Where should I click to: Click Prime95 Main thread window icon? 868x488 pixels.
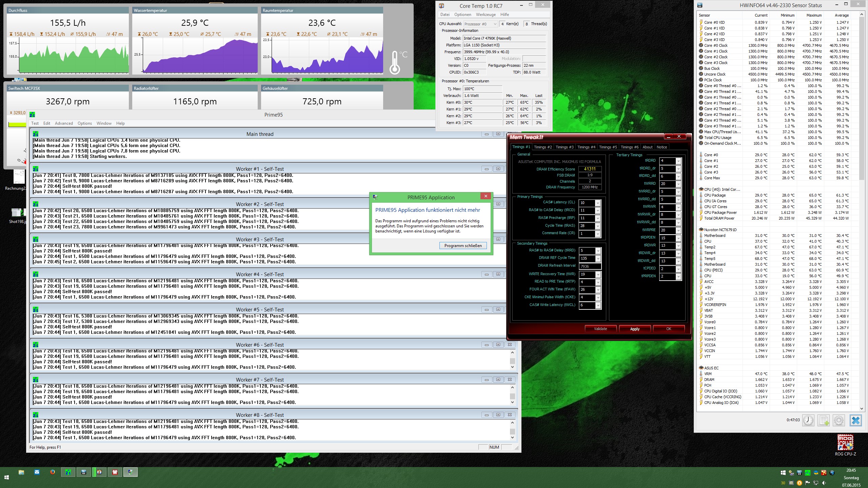point(36,134)
